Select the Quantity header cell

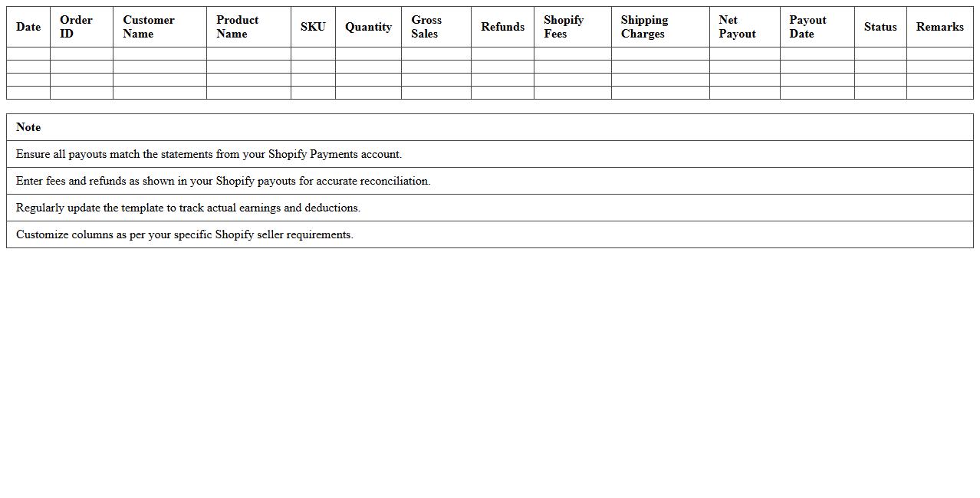368,27
